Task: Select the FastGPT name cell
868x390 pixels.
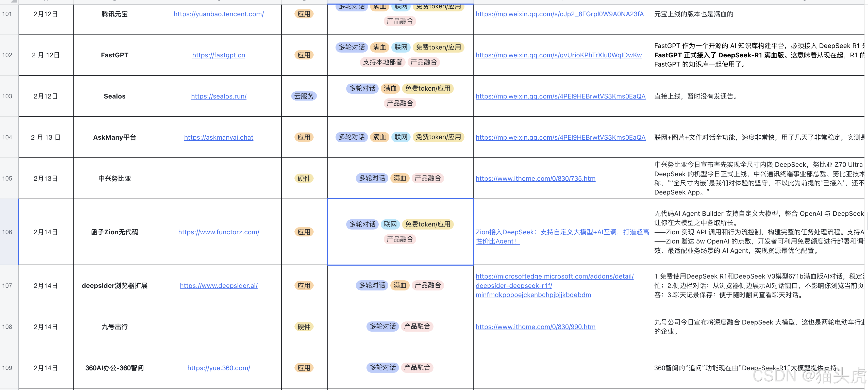Action: click(x=114, y=55)
